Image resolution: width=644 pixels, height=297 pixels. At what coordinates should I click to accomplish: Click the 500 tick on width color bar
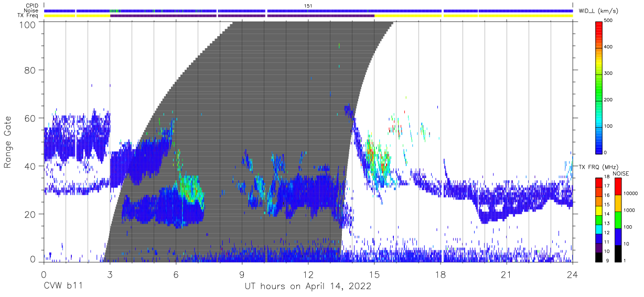pos(608,20)
